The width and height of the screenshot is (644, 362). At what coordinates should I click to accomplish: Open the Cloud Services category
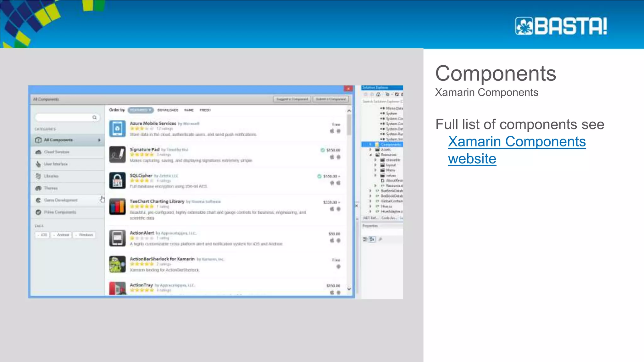coord(68,152)
